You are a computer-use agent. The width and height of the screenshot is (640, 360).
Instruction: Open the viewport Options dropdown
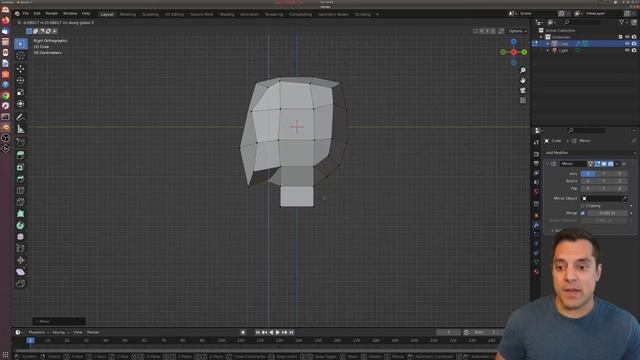pos(517,31)
